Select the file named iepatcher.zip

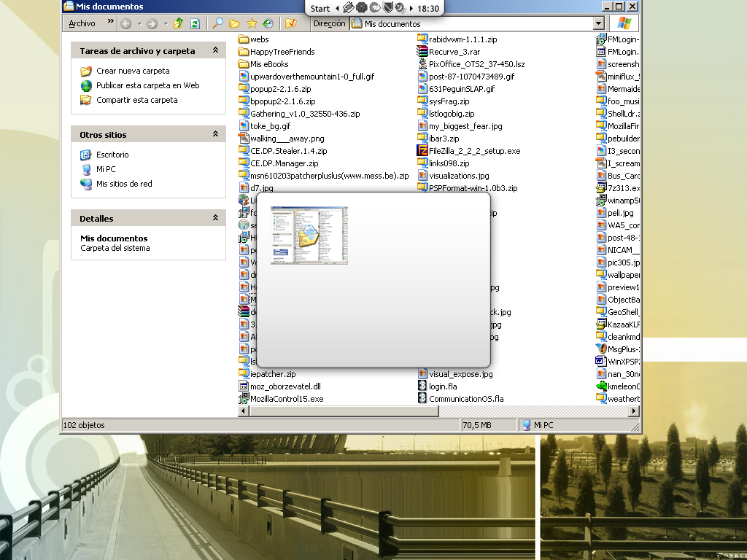(x=273, y=374)
